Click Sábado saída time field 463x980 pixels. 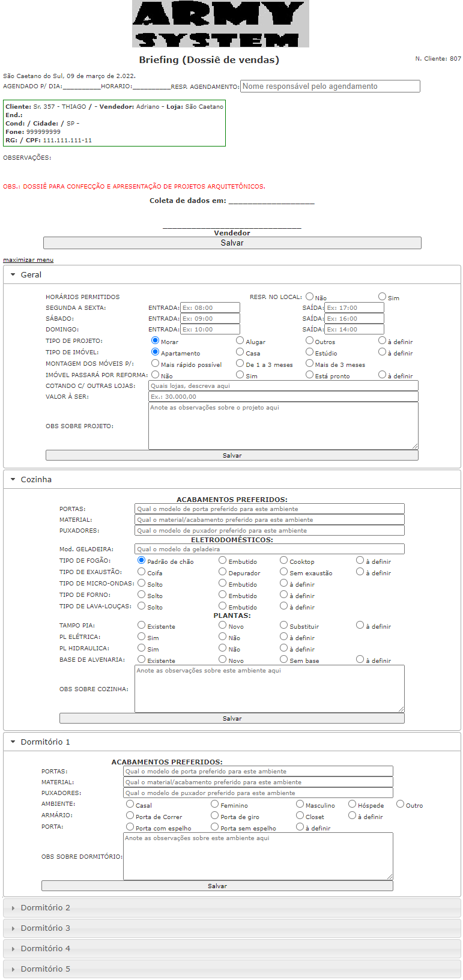(x=354, y=318)
